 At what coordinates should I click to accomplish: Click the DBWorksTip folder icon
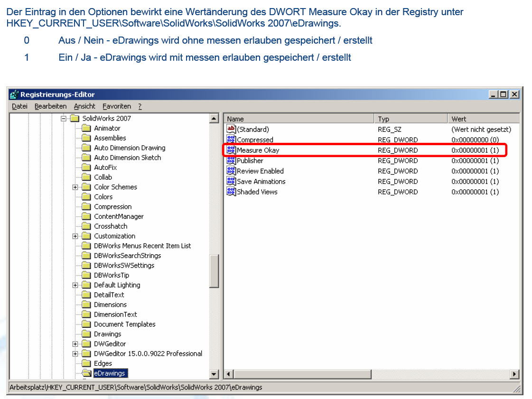point(86,275)
